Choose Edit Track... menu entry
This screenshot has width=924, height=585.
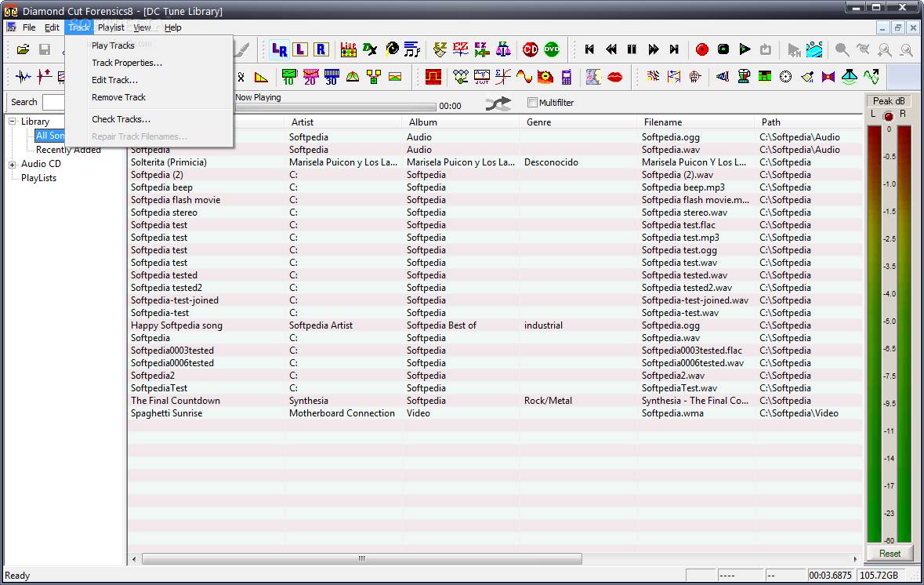pos(115,80)
